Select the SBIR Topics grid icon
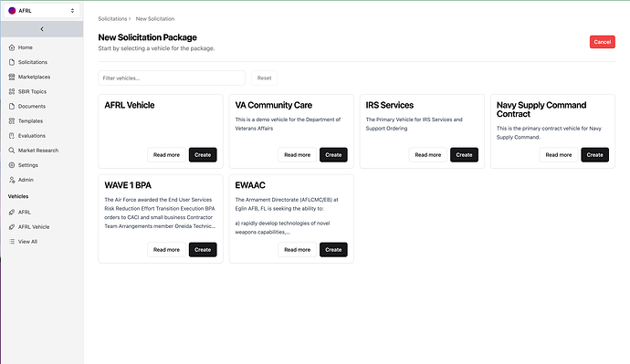 12,91
